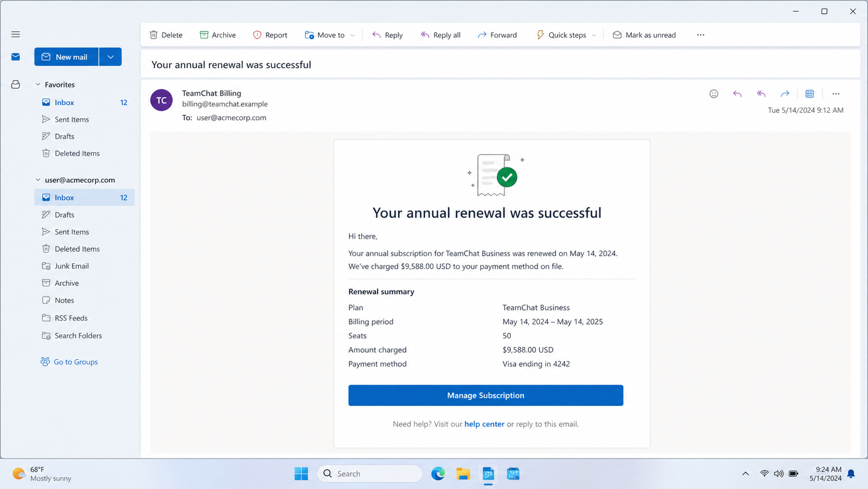Open Deleted Items under the user@acmecorp.com account
Image resolution: width=868 pixels, height=489 pixels.
84,249
